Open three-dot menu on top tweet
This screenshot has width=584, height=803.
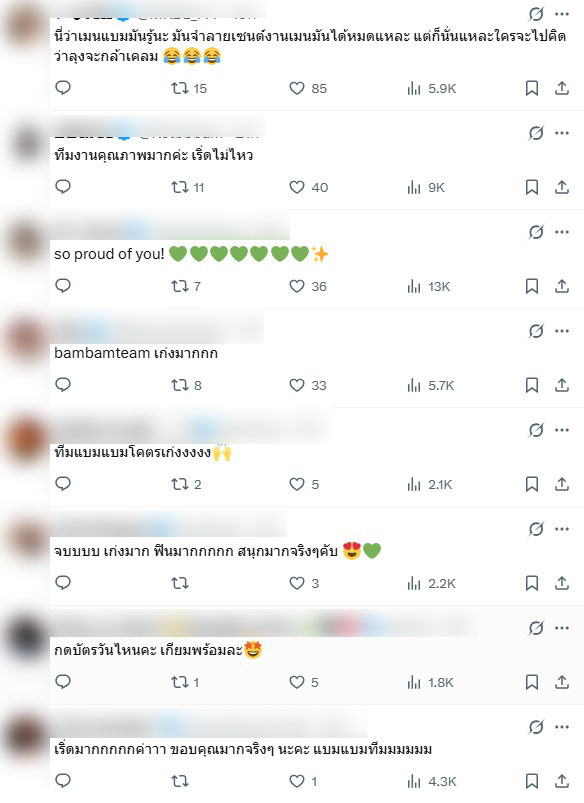562,14
